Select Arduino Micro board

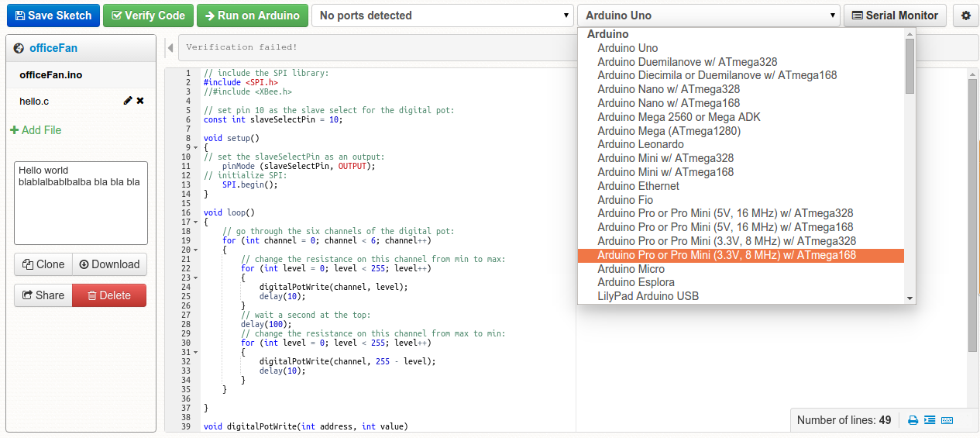point(741,269)
